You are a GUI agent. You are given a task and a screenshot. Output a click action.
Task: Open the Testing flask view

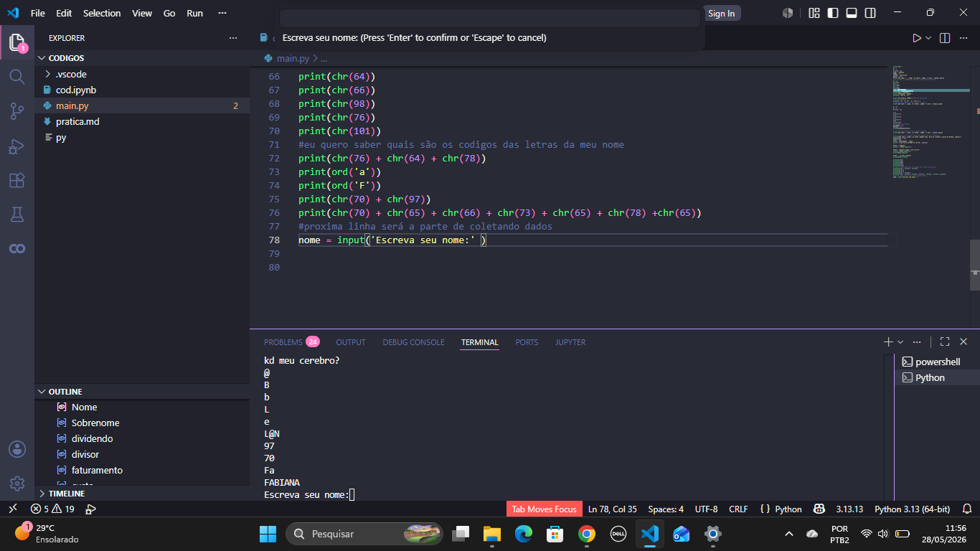[17, 215]
